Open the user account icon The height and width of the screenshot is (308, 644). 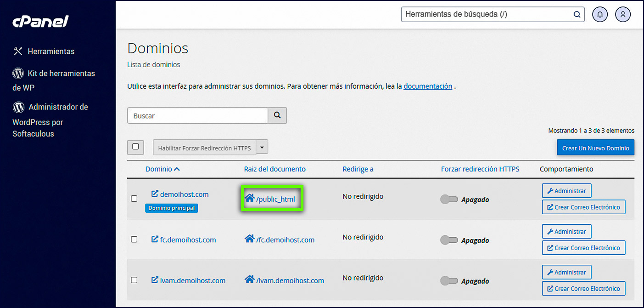pos(623,14)
